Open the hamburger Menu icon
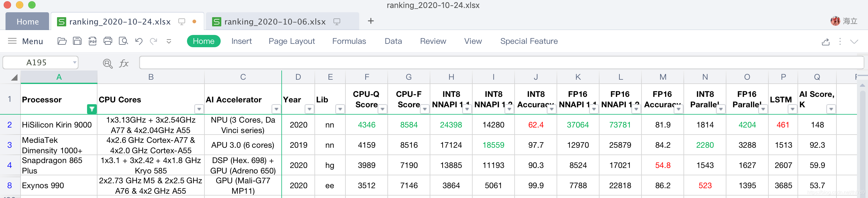 pos(12,41)
